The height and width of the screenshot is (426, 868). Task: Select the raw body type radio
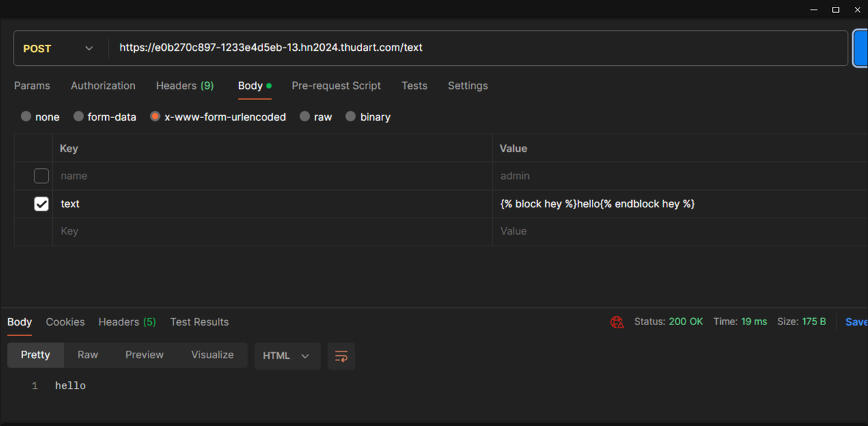[x=305, y=117]
